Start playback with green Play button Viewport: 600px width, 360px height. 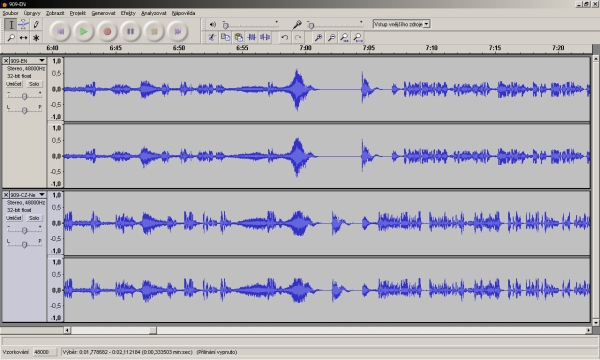tap(83, 31)
